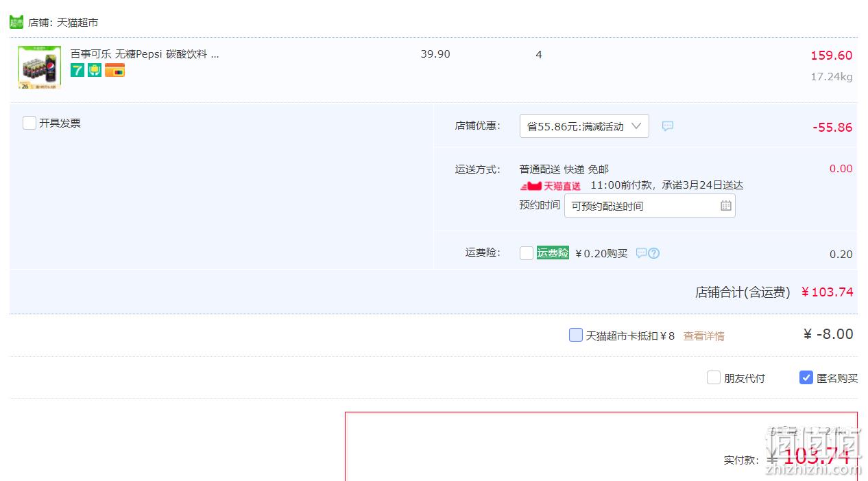Enable 天猫超市卡抵扣 ¥8 checkbox

[x=576, y=335]
